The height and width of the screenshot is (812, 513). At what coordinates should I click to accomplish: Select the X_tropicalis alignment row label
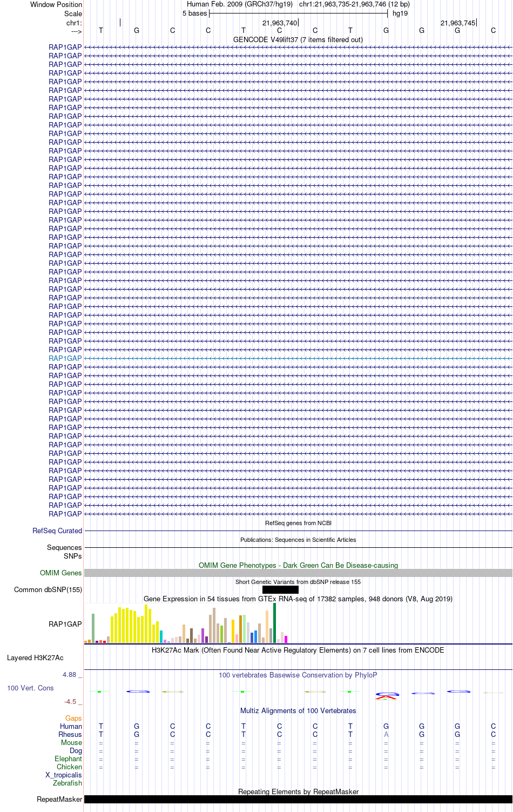pos(64,775)
